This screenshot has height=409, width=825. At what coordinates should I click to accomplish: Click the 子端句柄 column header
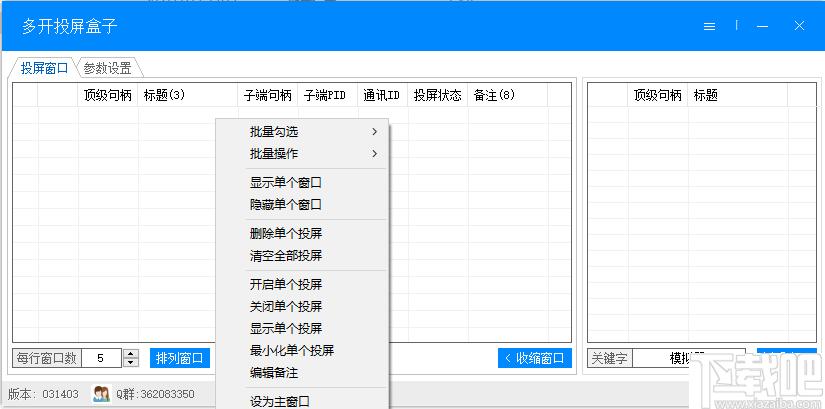click(268, 95)
